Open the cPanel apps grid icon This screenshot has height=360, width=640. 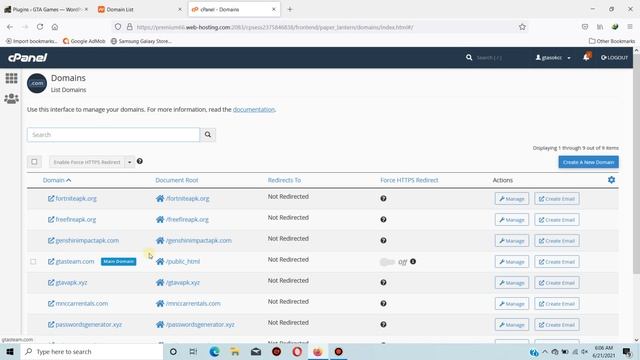click(11, 78)
